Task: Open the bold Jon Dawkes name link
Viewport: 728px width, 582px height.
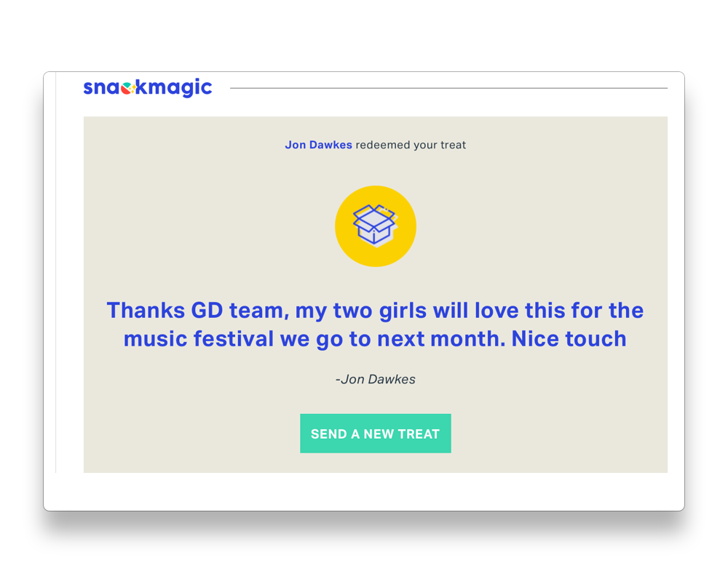Action: [318, 145]
